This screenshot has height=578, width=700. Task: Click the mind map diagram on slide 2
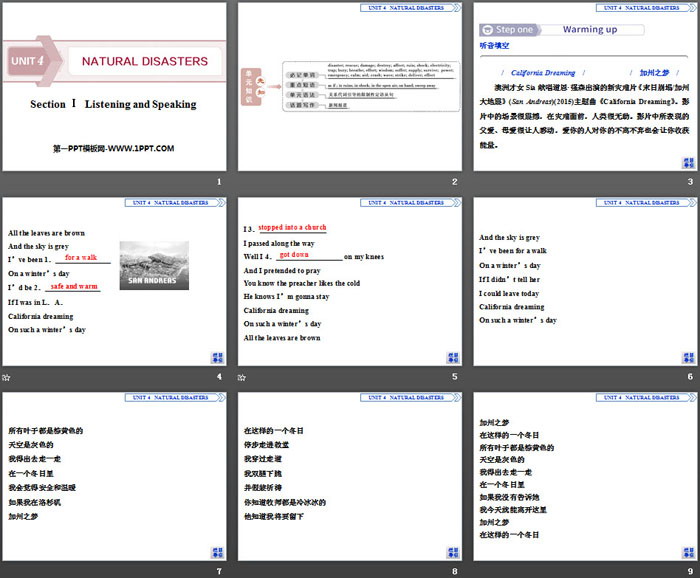[350, 86]
